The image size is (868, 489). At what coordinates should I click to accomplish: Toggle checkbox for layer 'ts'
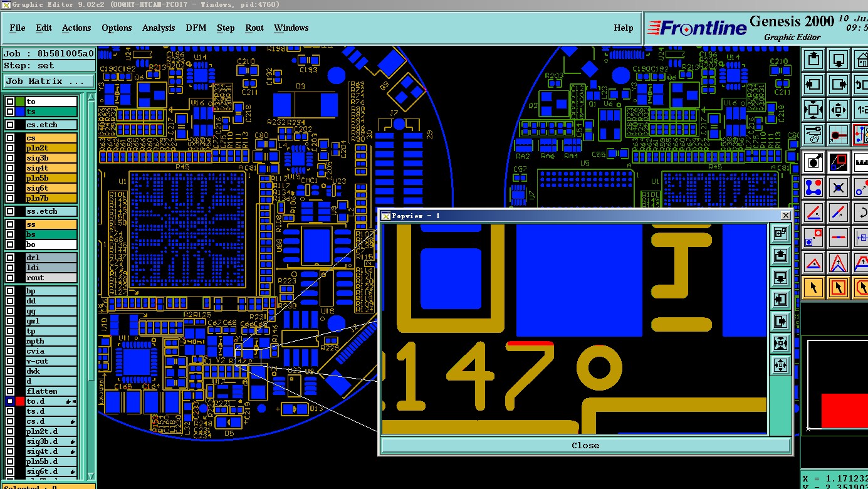pyautogui.click(x=10, y=112)
